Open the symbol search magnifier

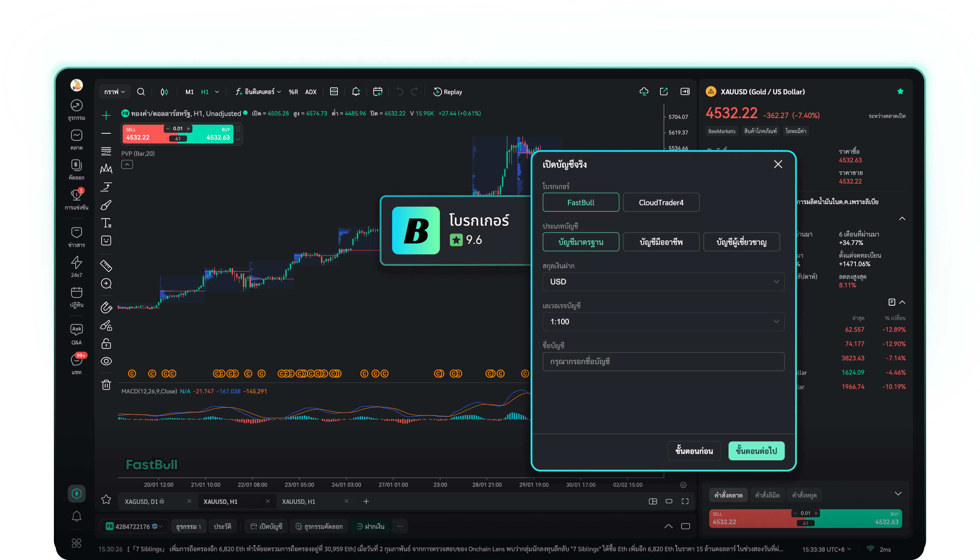[x=141, y=92]
